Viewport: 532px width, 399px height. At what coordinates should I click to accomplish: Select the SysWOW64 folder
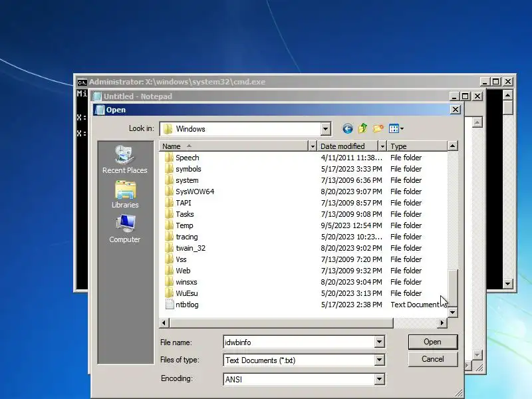(x=195, y=192)
